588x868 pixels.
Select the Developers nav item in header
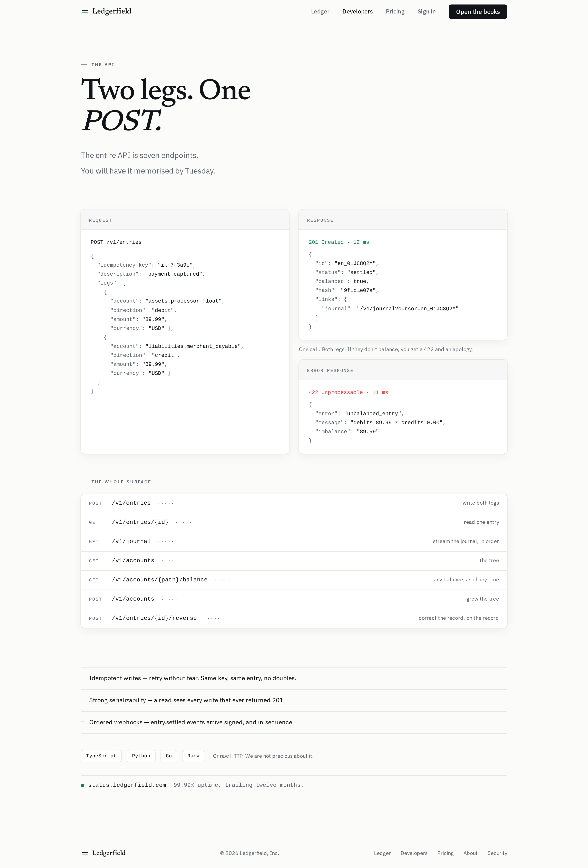357,12
